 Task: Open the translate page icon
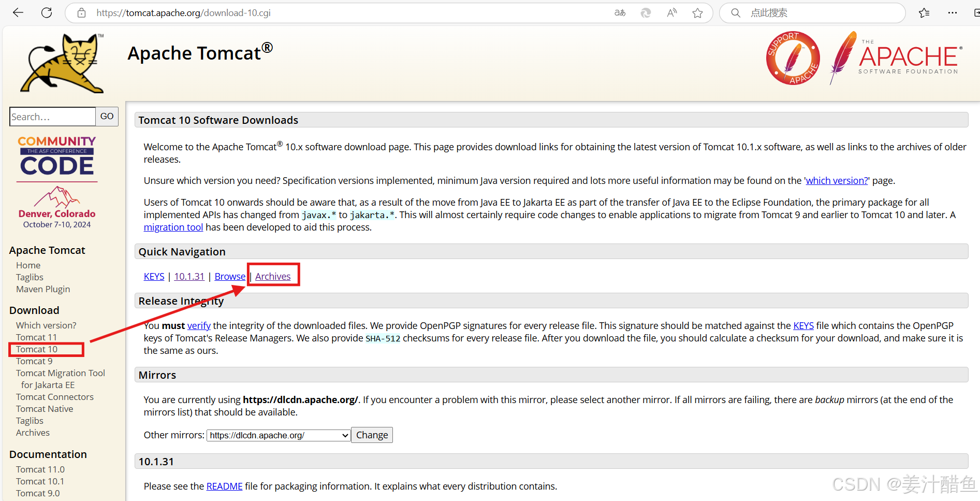coord(620,13)
